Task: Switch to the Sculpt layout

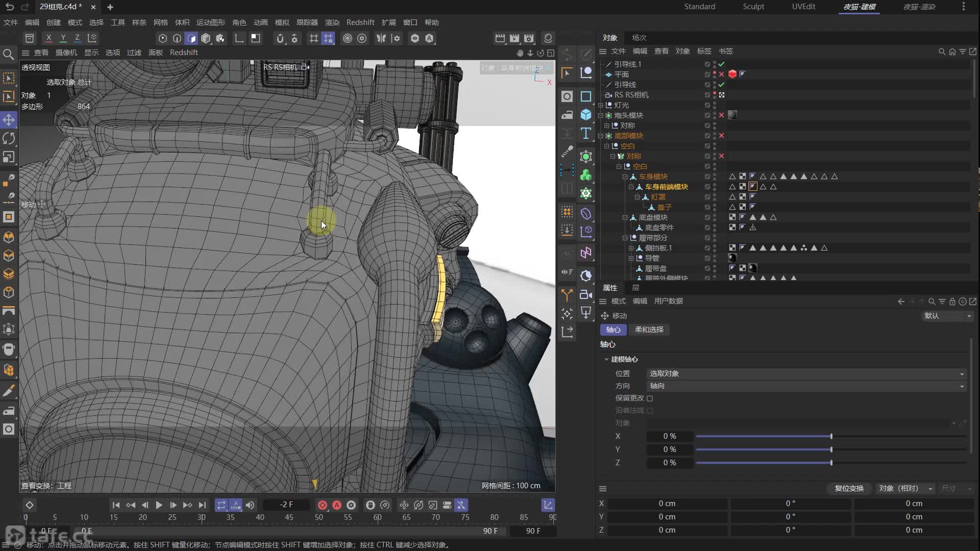Action: pyautogui.click(x=753, y=7)
